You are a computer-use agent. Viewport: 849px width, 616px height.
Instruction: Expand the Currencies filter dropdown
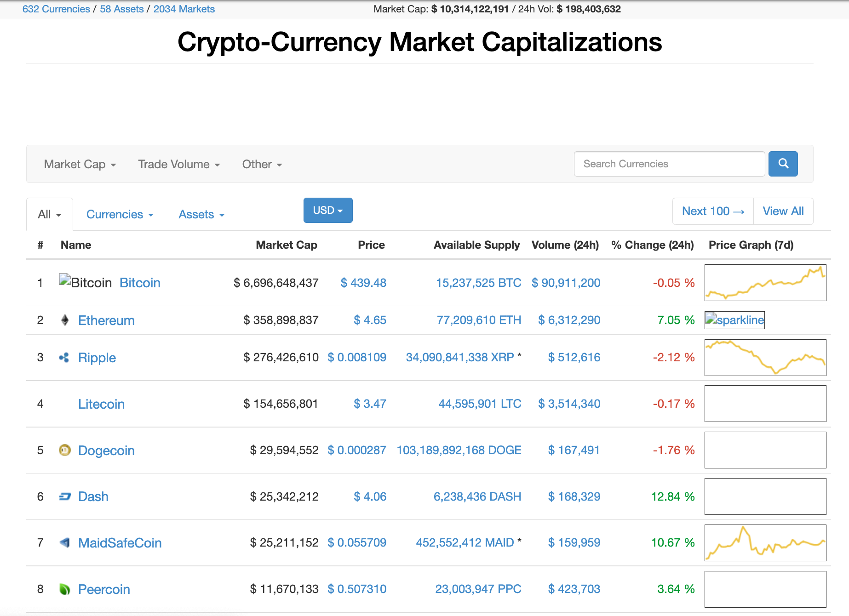pyautogui.click(x=120, y=215)
